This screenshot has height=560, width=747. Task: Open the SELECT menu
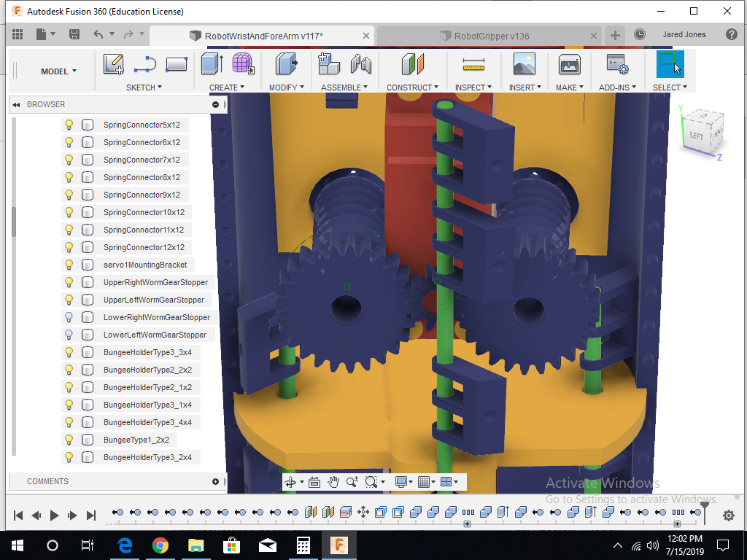pos(670,87)
